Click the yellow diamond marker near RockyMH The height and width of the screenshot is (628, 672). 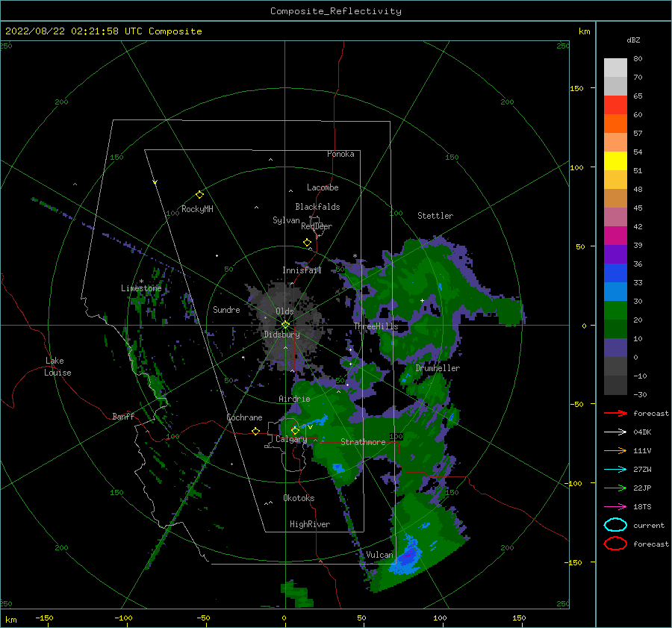(x=199, y=195)
